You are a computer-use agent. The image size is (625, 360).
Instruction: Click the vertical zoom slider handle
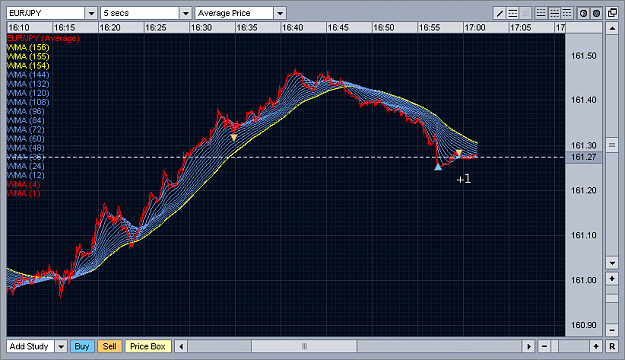pos(612,299)
